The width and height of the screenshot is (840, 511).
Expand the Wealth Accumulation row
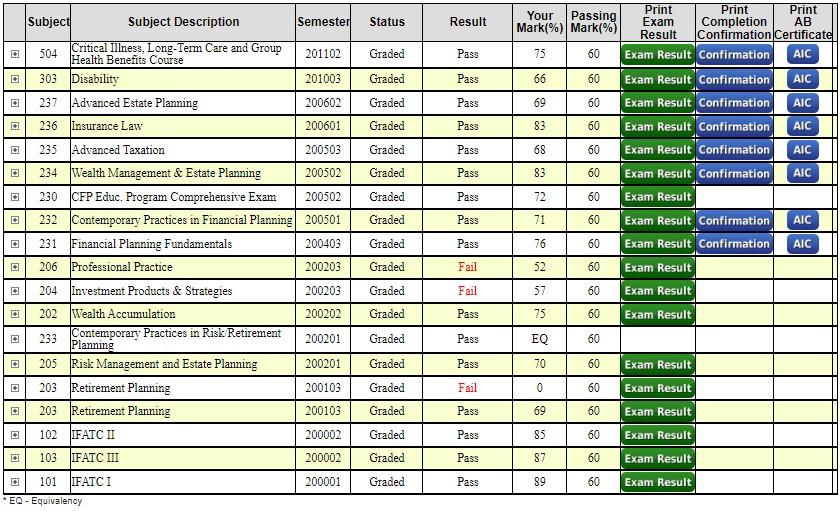coord(15,315)
